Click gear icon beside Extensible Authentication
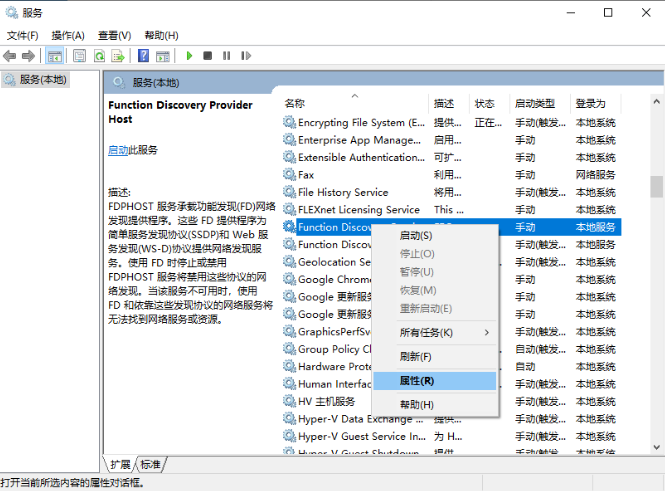 (289, 157)
